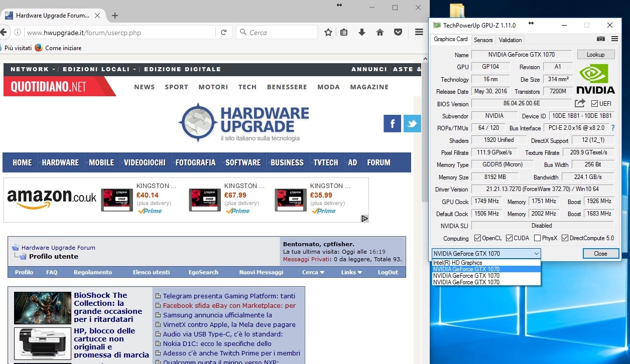Open the Firefox hamburger menu
Screen dimensions: 630x364
click(419, 32)
